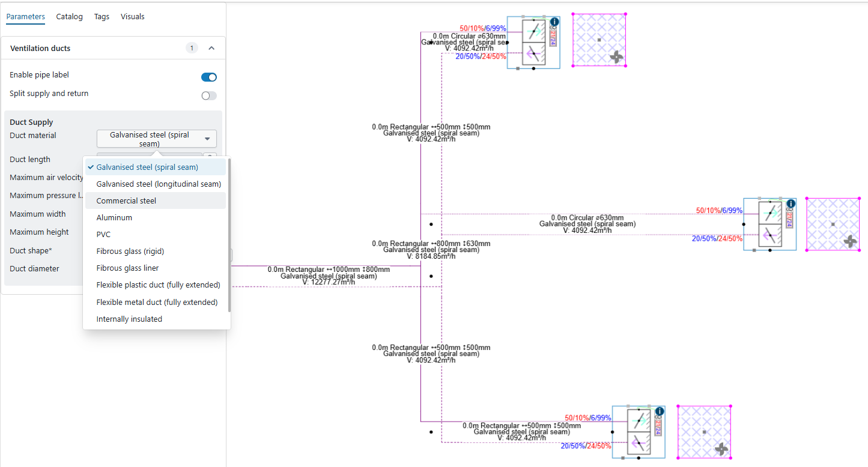The height and width of the screenshot is (467, 868).
Task: Toggle Enable pipe label switch
Action: (x=208, y=77)
